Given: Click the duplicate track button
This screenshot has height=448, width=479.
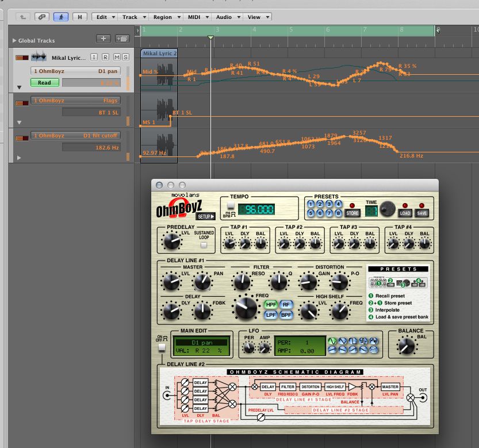Looking at the screenshot, I should 122,39.
